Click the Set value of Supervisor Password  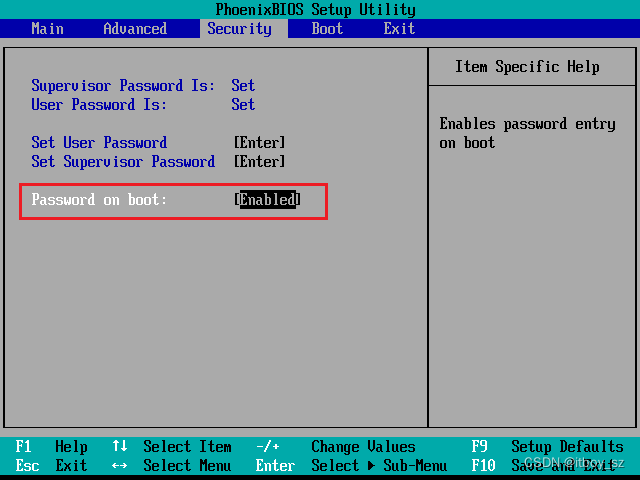pyautogui.click(x=243, y=86)
